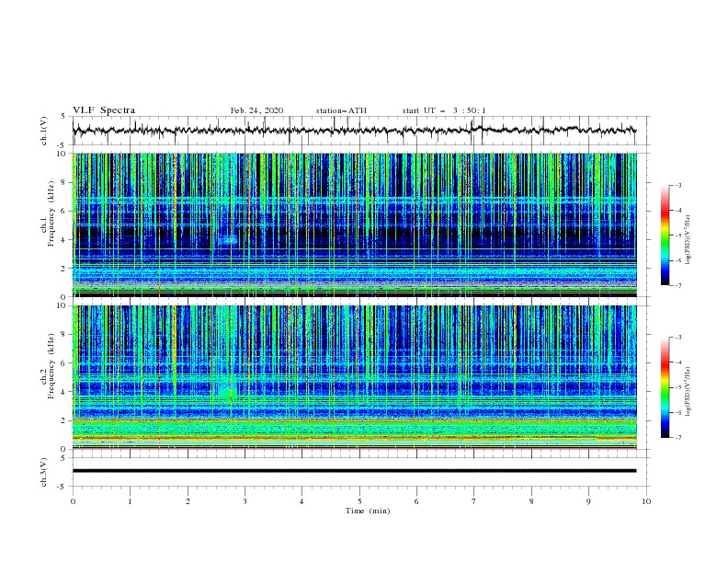Click the "4" tick on the time axis

click(x=301, y=501)
